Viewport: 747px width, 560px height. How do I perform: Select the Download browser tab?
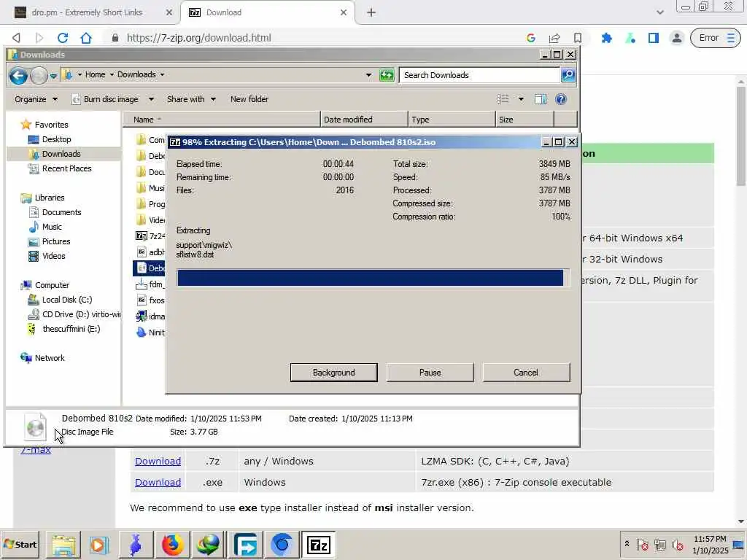coord(267,12)
